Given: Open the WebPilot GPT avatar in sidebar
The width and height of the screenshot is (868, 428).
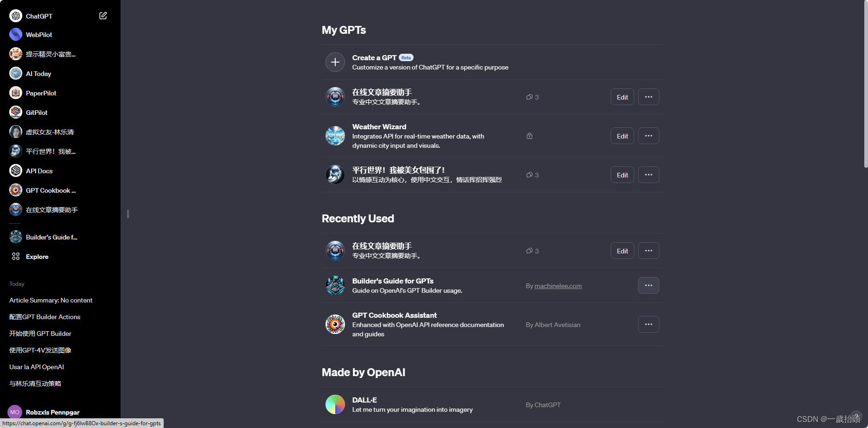Looking at the screenshot, I should click(16, 34).
